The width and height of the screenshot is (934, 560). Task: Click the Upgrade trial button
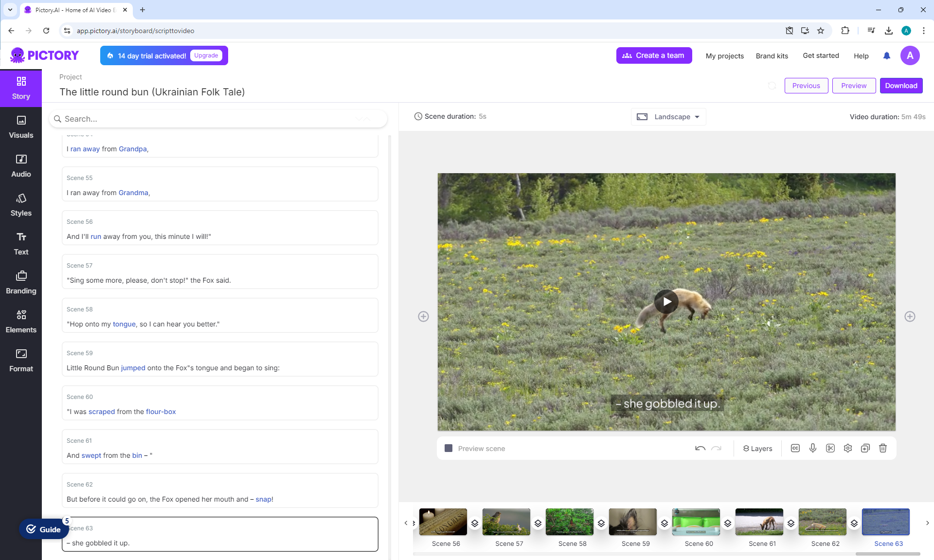click(206, 55)
